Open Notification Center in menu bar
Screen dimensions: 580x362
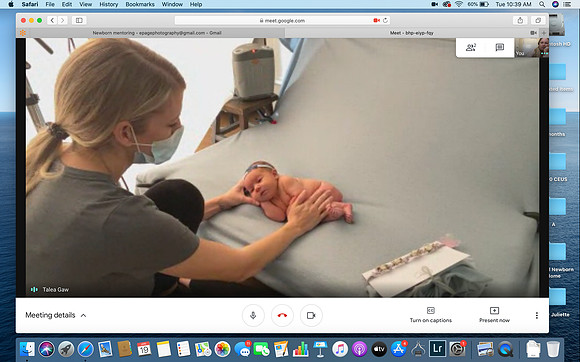point(567,4)
